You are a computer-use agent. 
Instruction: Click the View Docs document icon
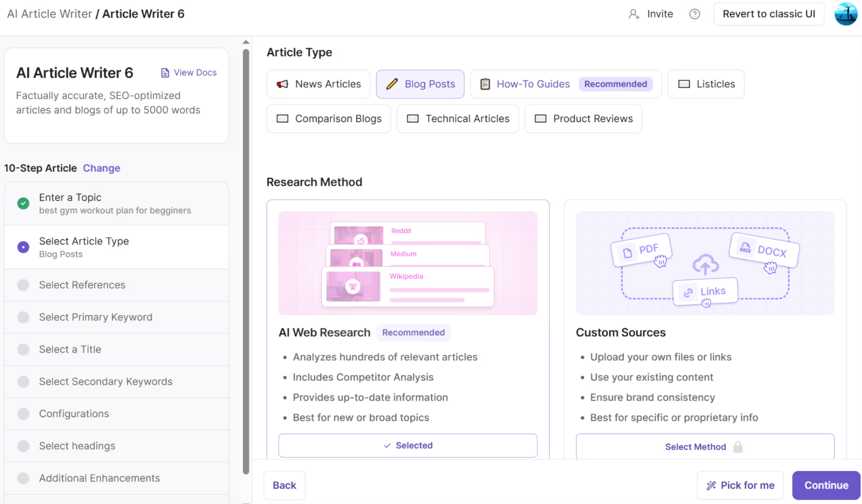pos(165,73)
